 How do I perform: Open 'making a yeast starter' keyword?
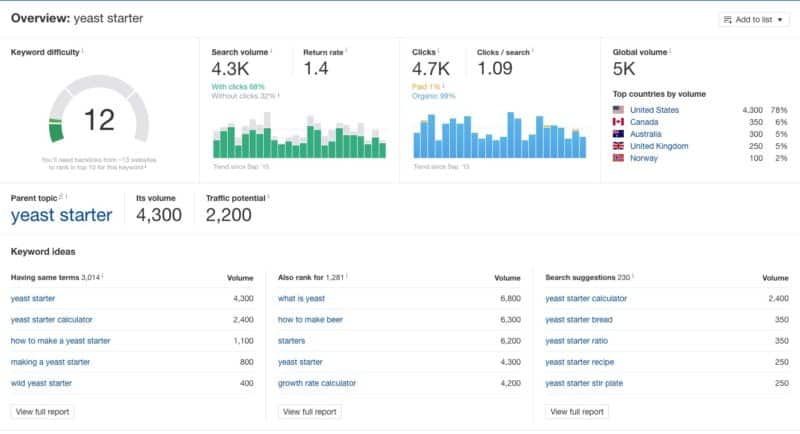(x=50, y=362)
